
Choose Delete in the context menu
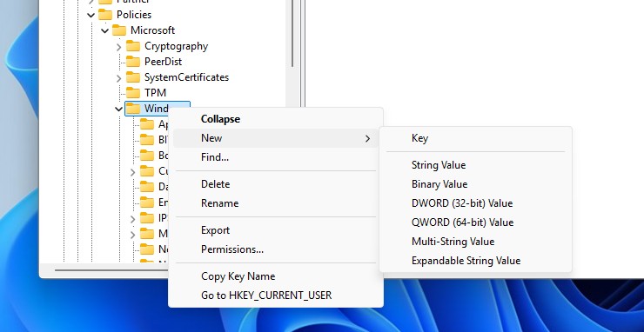(276, 184)
